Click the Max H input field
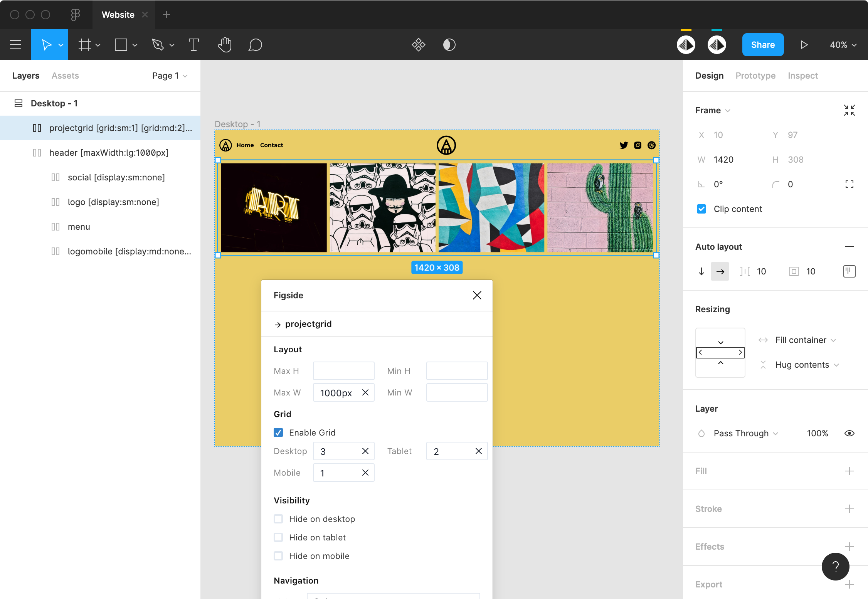 point(343,371)
